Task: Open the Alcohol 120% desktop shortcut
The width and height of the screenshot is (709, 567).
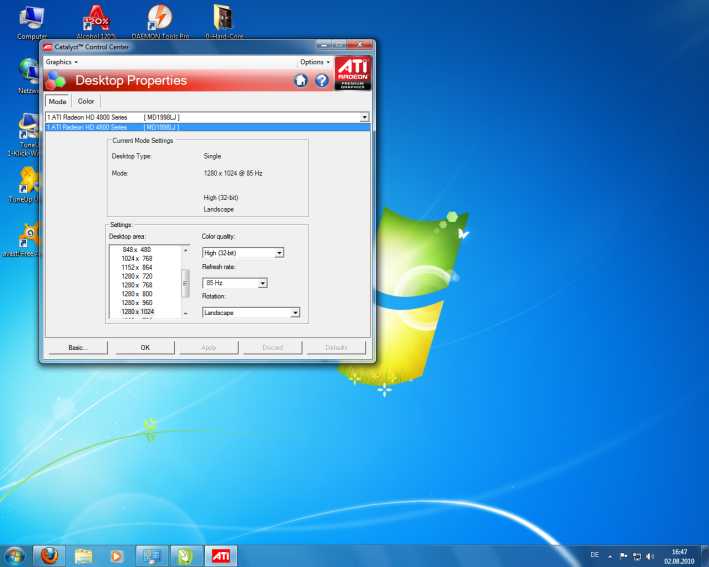Action: point(96,23)
